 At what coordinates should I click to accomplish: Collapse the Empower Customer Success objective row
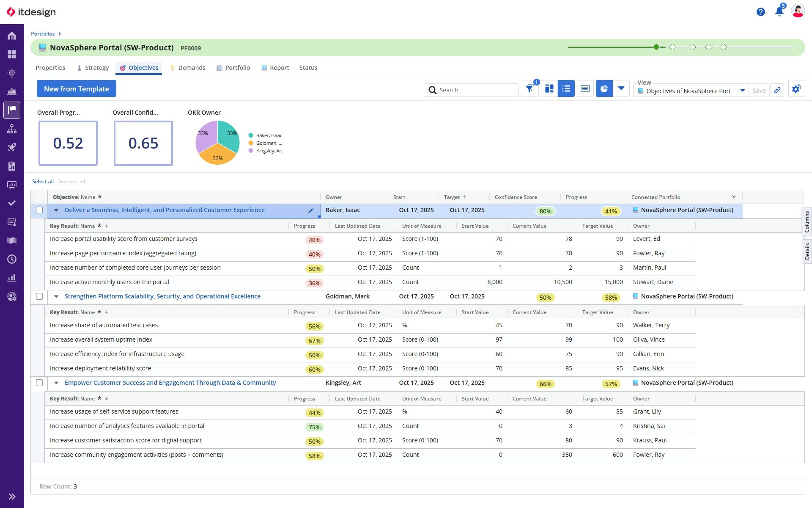point(56,383)
